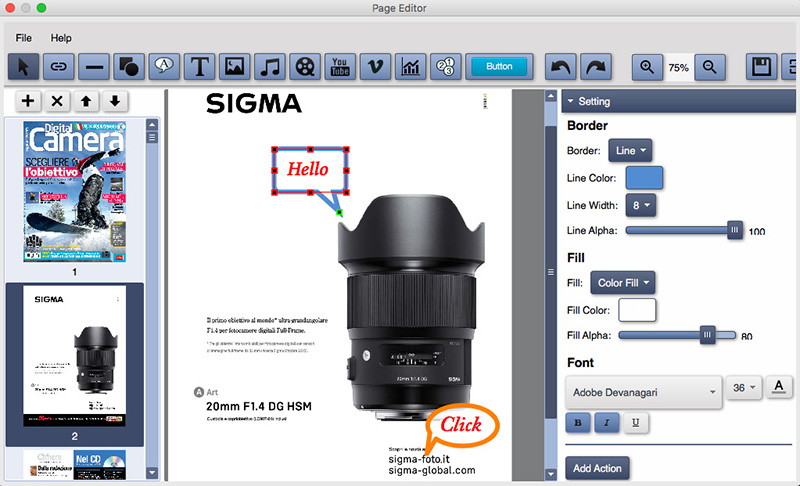
Task: Open the Border type dropdown
Action: [x=630, y=150]
